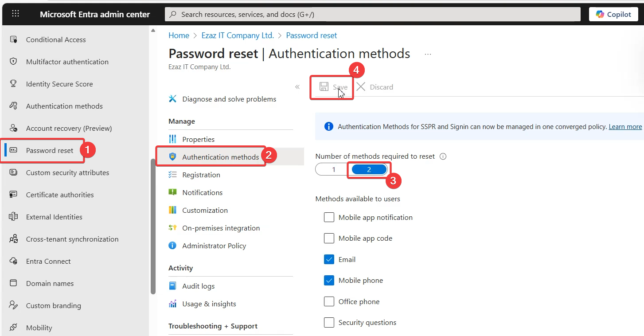Go to Home breadcrumb link

pos(179,35)
